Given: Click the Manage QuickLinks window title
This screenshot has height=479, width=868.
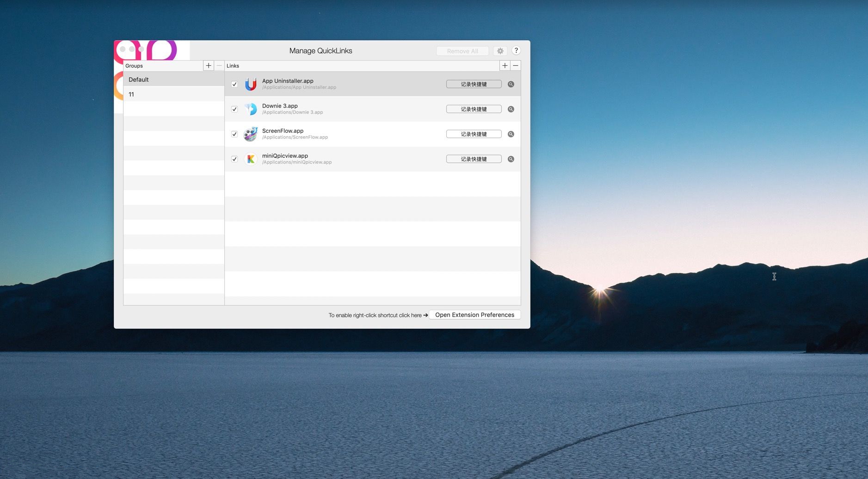Looking at the screenshot, I should (x=321, y=51).
